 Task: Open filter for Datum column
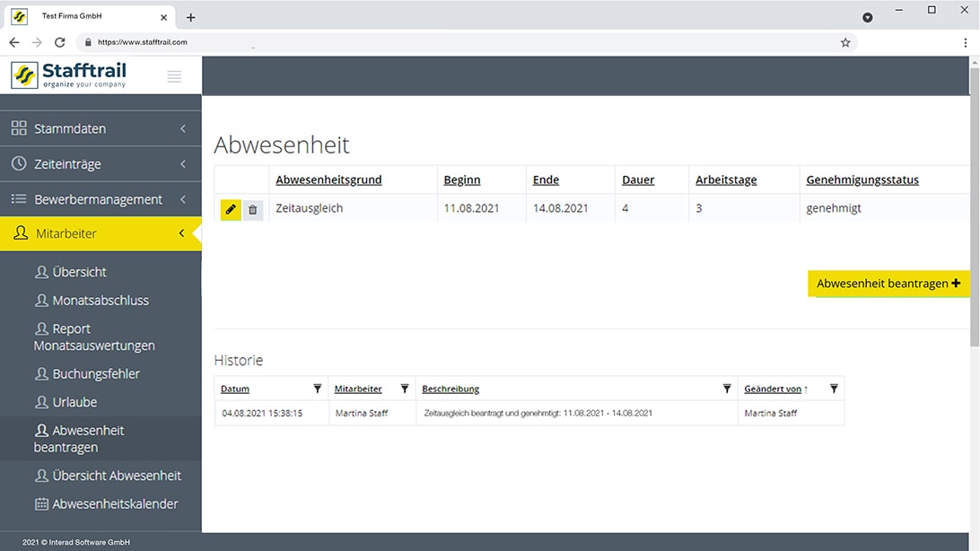318,389
